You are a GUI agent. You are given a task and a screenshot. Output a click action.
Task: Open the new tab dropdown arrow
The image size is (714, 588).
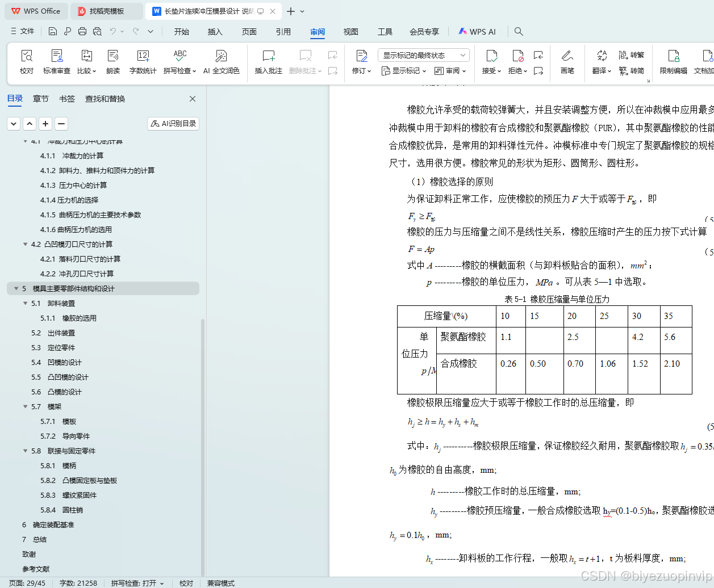pos(302,11)
